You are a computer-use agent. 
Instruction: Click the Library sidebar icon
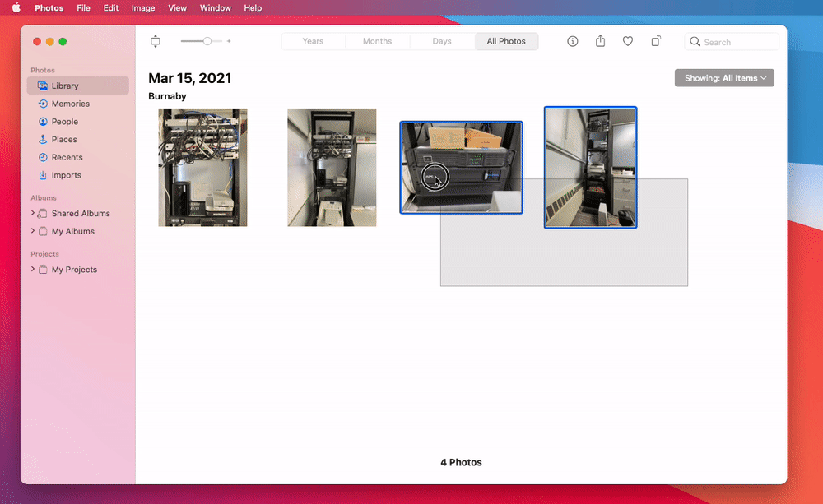click(x=43, y=86)
